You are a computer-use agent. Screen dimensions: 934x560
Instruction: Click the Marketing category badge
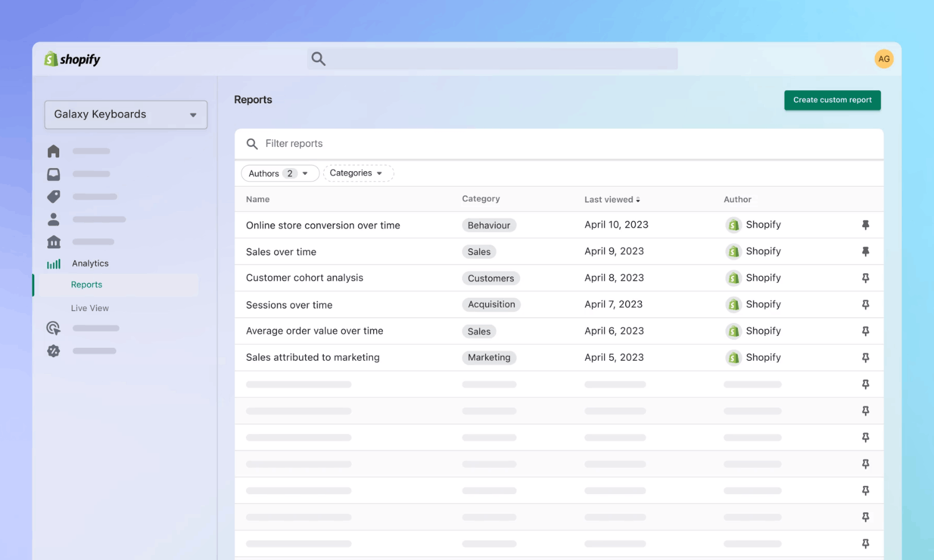point(489,358)
